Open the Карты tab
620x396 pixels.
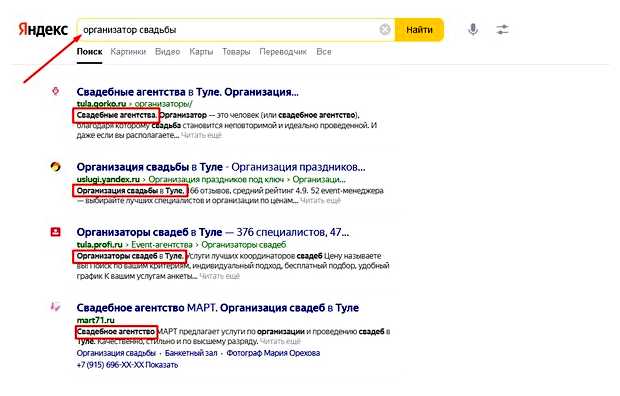pyautogui.click(x=201, y=52)
